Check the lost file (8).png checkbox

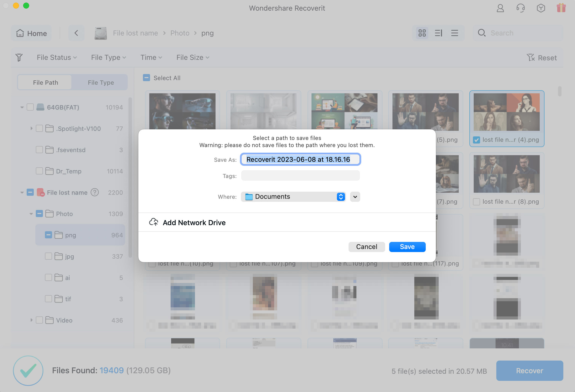coord(477,202)
